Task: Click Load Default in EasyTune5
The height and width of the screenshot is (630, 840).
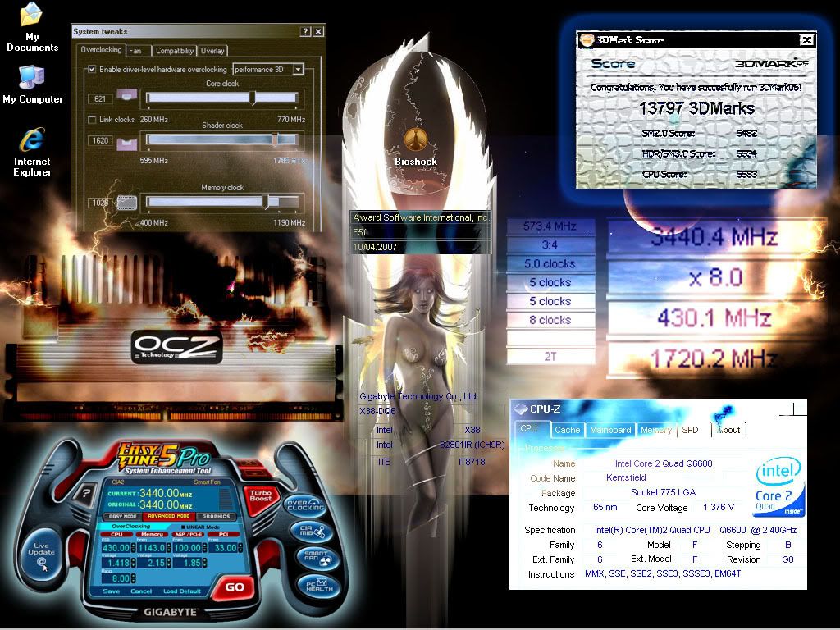Action: pyautogui.click(x=182, y=591)
